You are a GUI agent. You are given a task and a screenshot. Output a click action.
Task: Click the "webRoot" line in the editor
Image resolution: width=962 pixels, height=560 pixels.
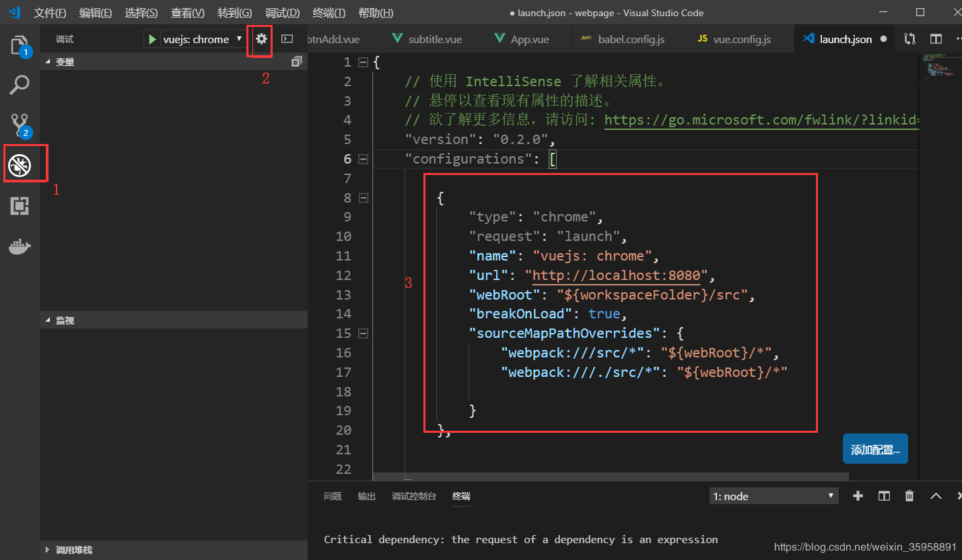point(612,295)
